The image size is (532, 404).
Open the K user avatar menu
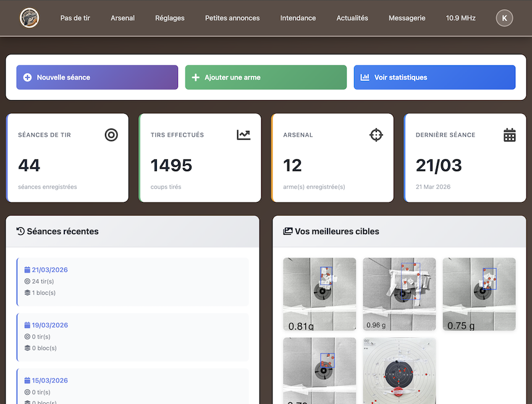pyautogui.click(x=504, y=18)
